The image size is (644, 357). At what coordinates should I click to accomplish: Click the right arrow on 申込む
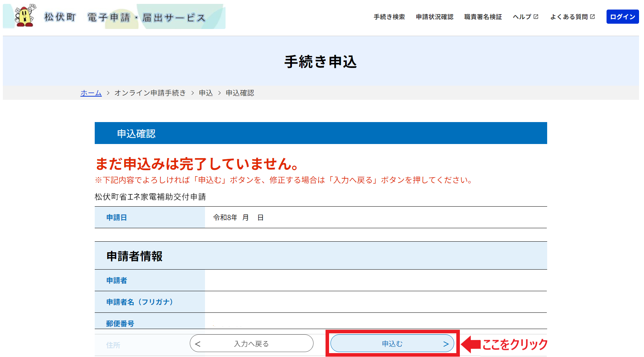click(x=446, y=344)
